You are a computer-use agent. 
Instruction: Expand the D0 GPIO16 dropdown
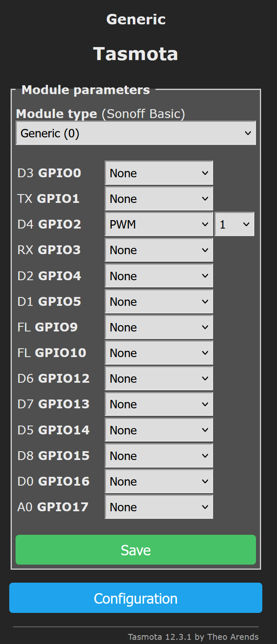coord(159,481)
